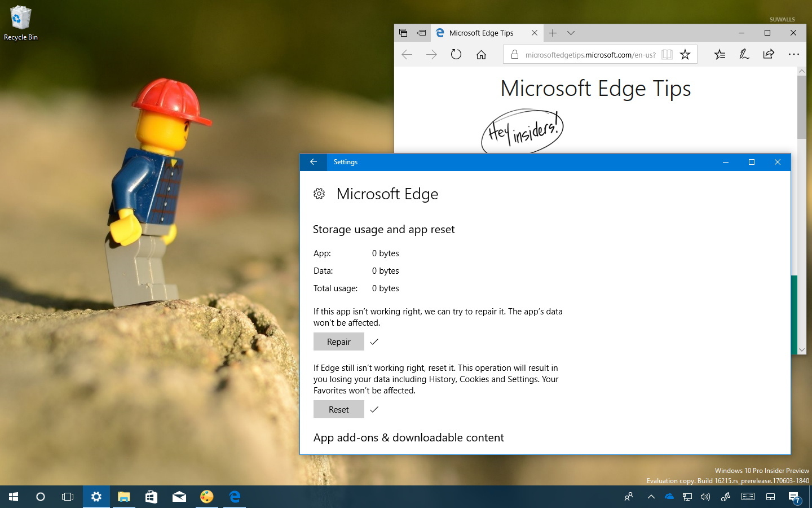The width and height of the screenshot is (812, 508).
Task: Enter Reading view using the book icon
Action: point(667,54)
